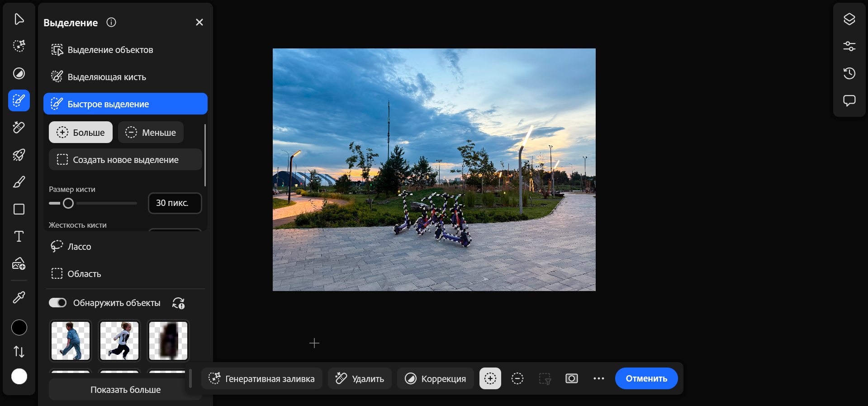The image size is (868, 406).
Task: Click the active Selection tool in left toolbar
Action: [x=19, y=100]
